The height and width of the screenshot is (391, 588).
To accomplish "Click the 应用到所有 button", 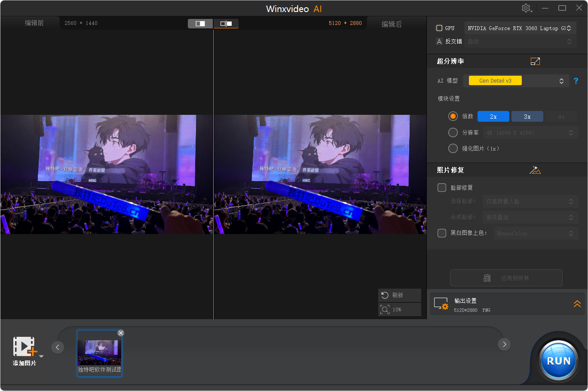I will 506,278.
